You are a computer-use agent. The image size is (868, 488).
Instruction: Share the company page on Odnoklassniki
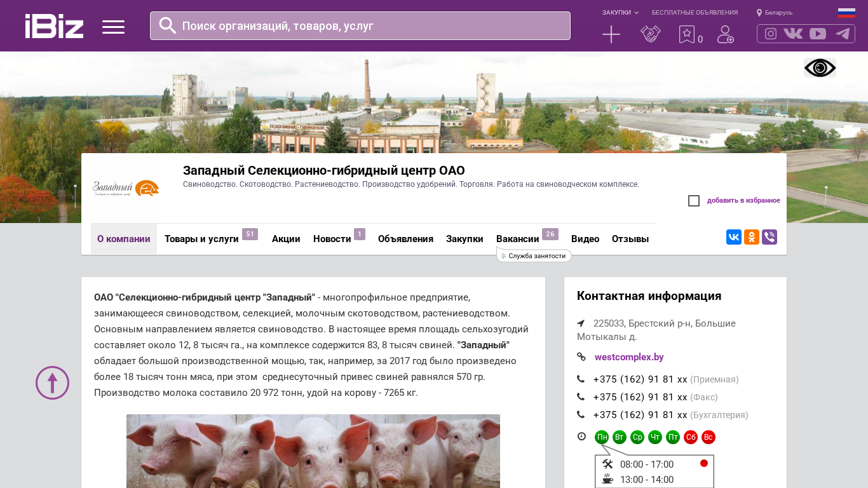click(x=752, y=237)
